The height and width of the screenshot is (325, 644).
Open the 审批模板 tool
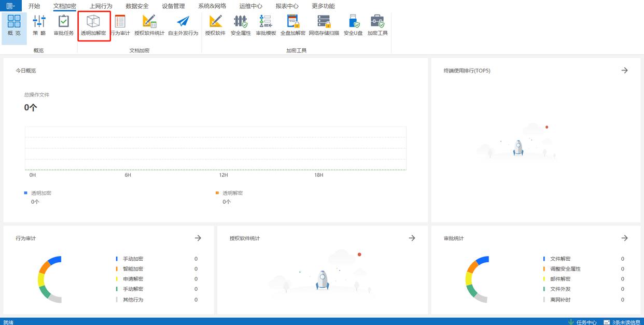tap(266, 25)
